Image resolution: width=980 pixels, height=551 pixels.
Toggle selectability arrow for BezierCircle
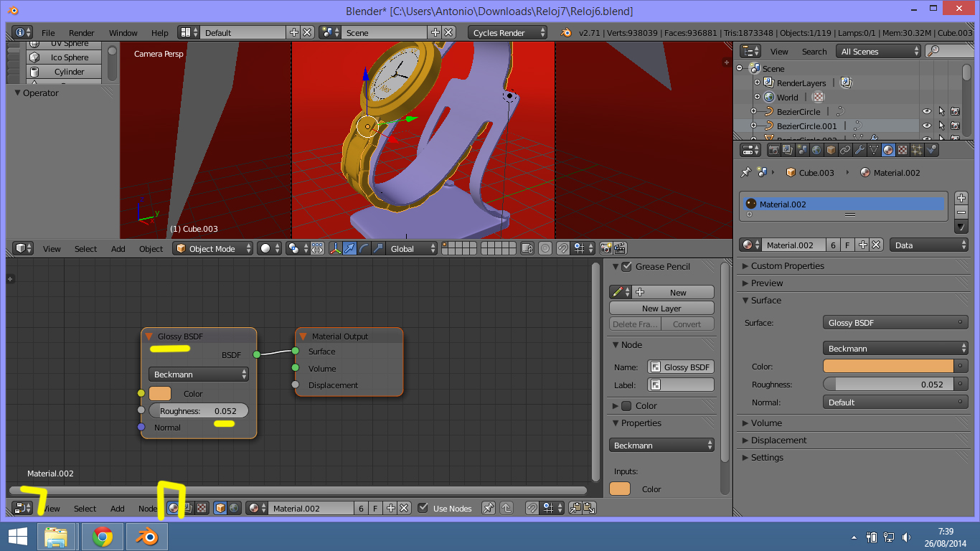tap(941, 111)
